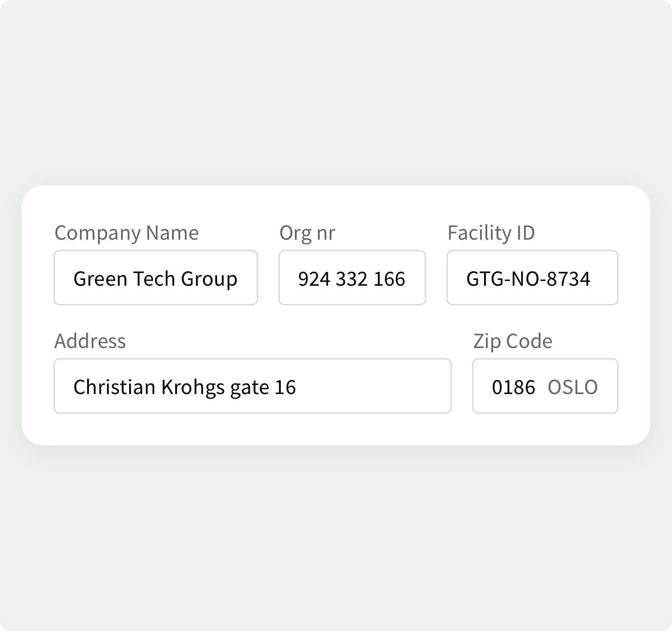Click the "Zip Code" field label

pyautogui.click(x=513, y=341)
